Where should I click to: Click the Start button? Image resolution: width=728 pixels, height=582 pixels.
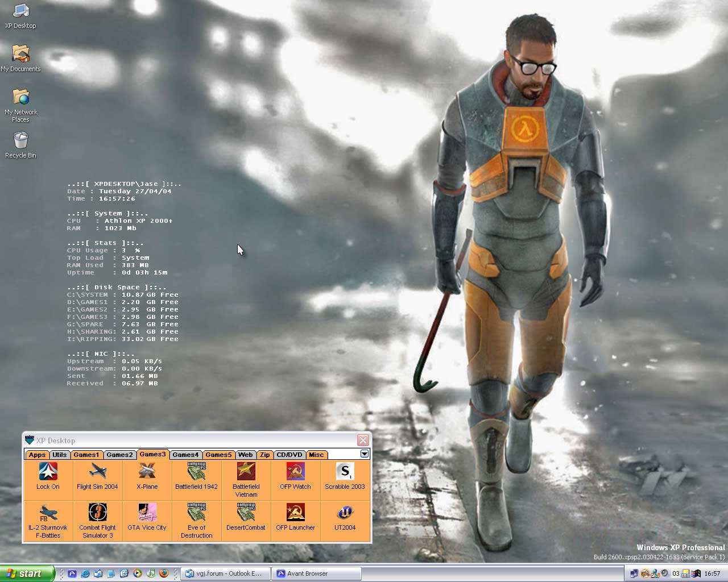tap(27, 573)
